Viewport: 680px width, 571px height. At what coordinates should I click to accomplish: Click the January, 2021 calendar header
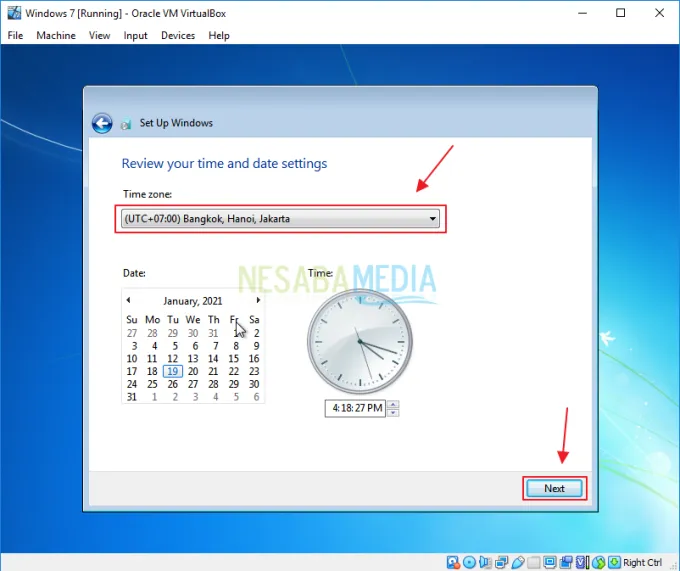pyautogui.click(x=193, y=301)
